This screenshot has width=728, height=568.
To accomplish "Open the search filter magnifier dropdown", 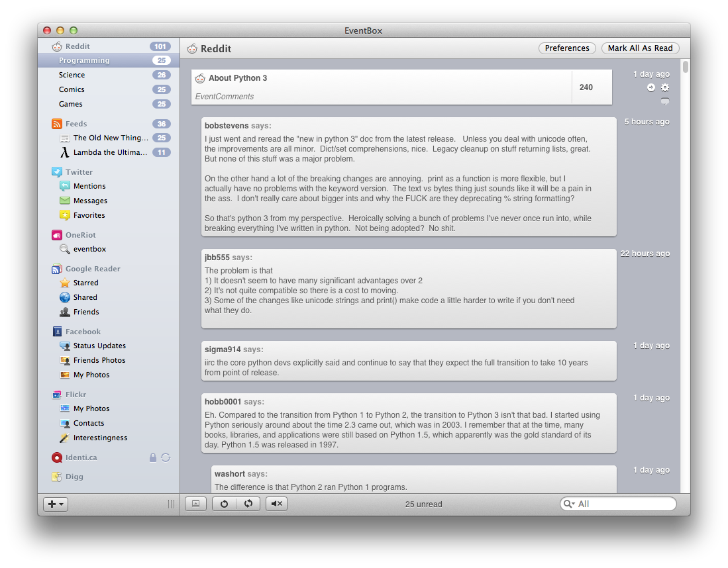I will 568,504.
